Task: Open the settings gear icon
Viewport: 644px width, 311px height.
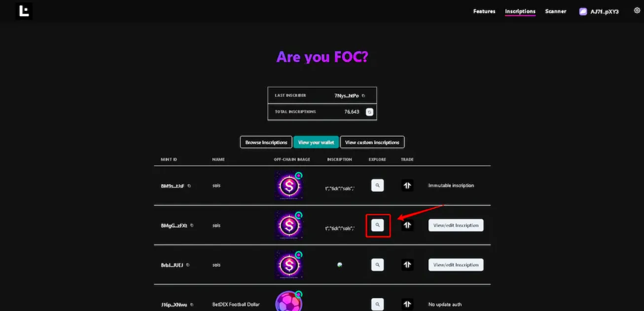Action: pyautogui.click(x=637, y=10)
